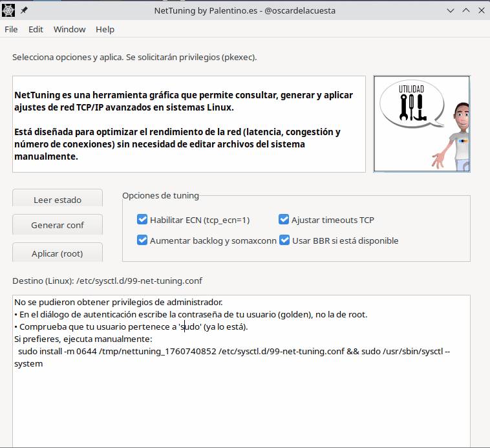The image size is (490, 448).
Task: Uncheck Ajustar timeouts TCP
Action: [284, 220]
